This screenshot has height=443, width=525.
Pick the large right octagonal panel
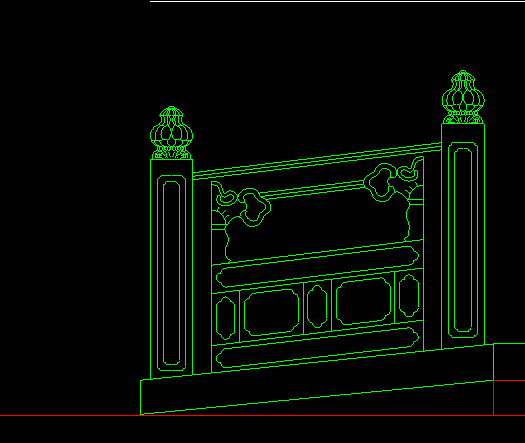(x=363, y=301)
